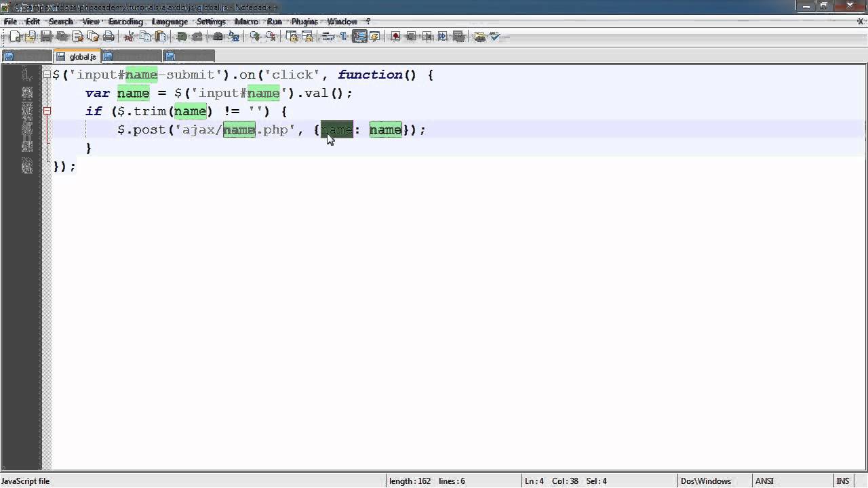Open the Language menu
868x488 pixels.
click(x=170, y=22)
